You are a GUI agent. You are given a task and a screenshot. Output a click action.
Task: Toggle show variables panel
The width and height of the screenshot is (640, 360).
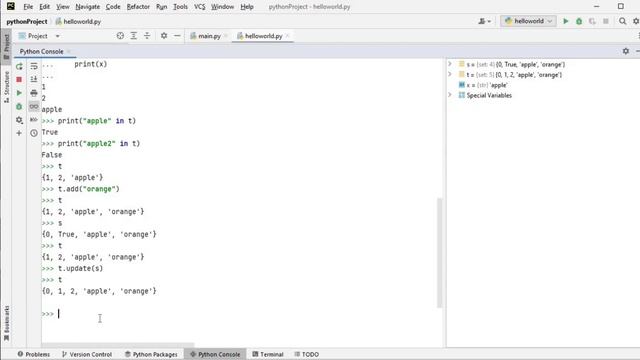tap(34, 107)
